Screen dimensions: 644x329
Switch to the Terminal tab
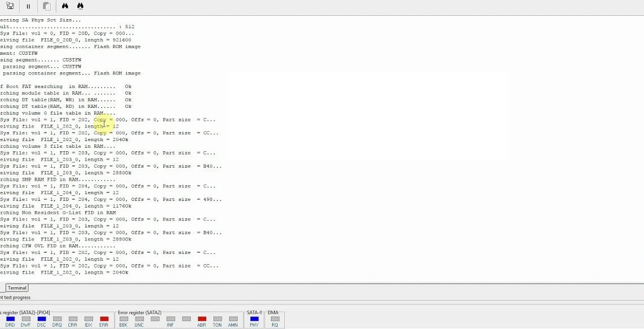point(17,288)
